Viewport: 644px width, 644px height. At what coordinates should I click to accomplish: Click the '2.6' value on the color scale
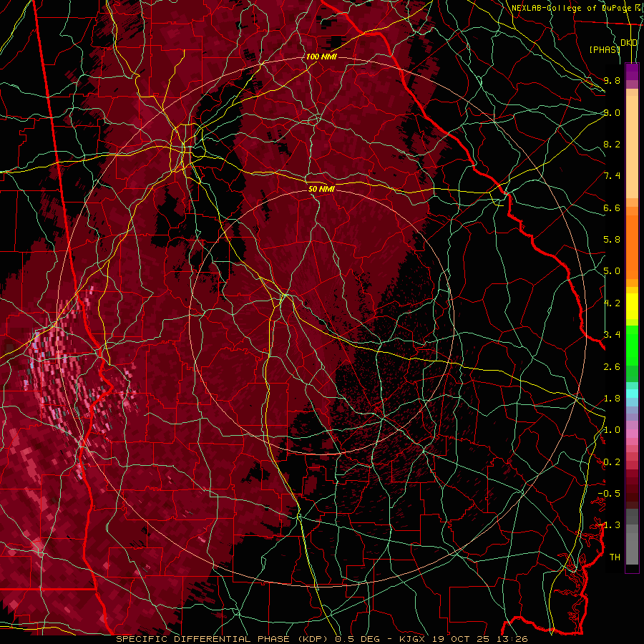612,366
